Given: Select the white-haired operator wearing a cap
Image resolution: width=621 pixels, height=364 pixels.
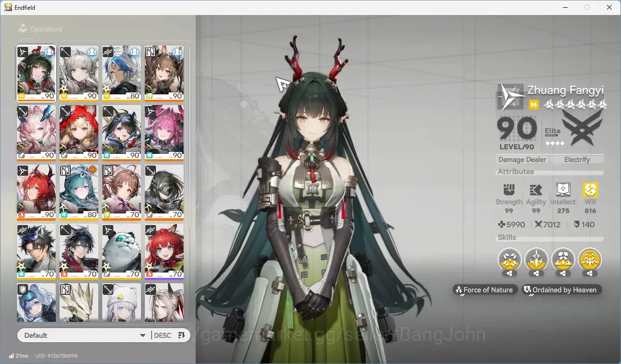Looking at the screenshot, I should click(122, 303).
